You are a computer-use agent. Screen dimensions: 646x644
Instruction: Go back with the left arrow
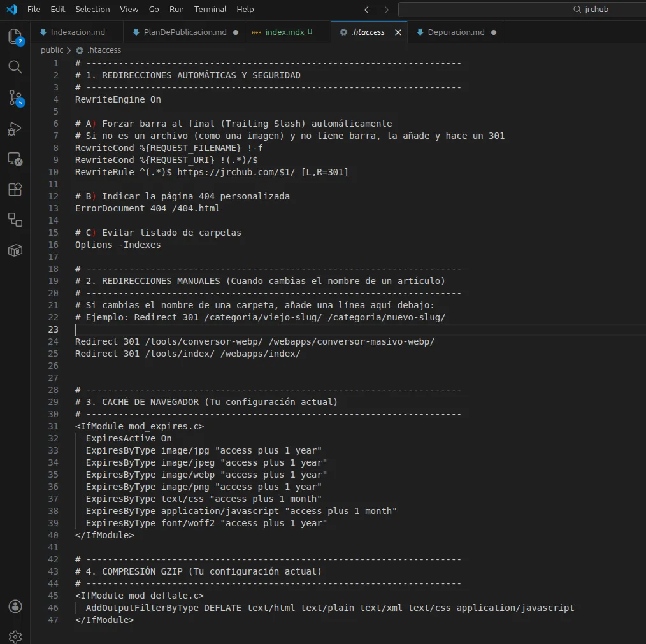(368, 10)
